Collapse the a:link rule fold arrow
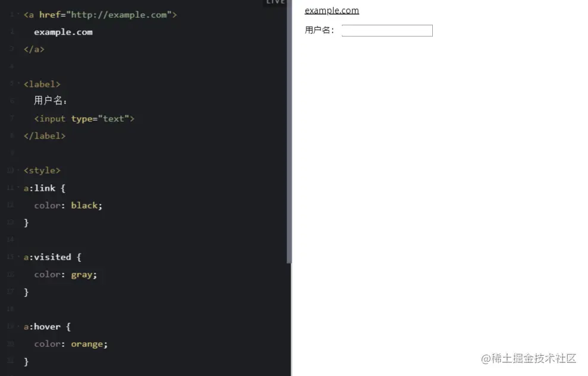This screenshot has height=376, width=588. 18,187
